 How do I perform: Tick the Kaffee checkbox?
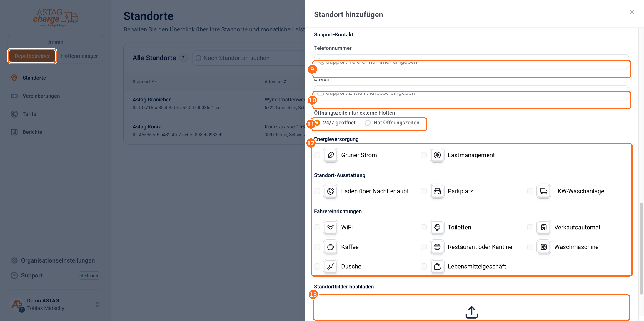[317, 247]
